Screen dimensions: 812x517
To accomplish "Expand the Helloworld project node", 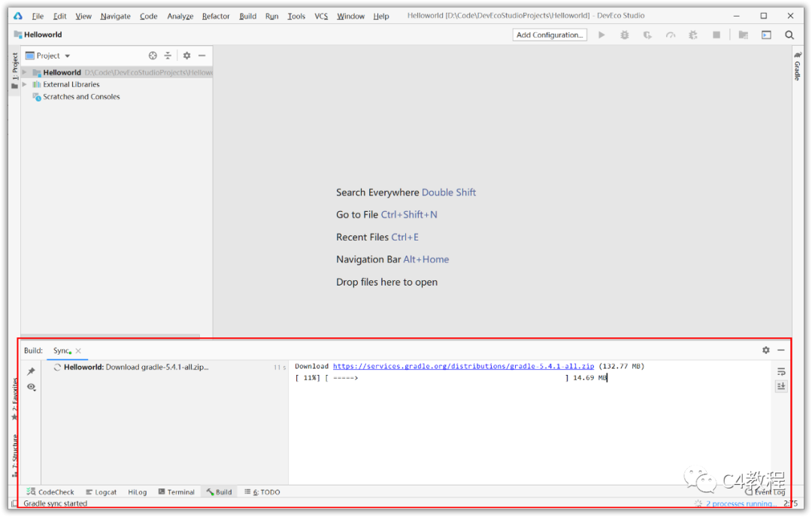I will [24, 72].
